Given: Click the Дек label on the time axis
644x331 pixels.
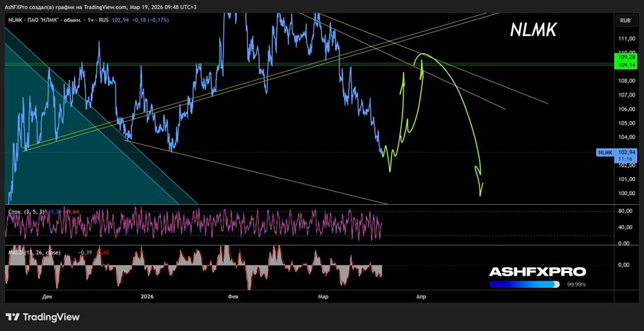Looking at the screenshot, I should pos(47,296).
